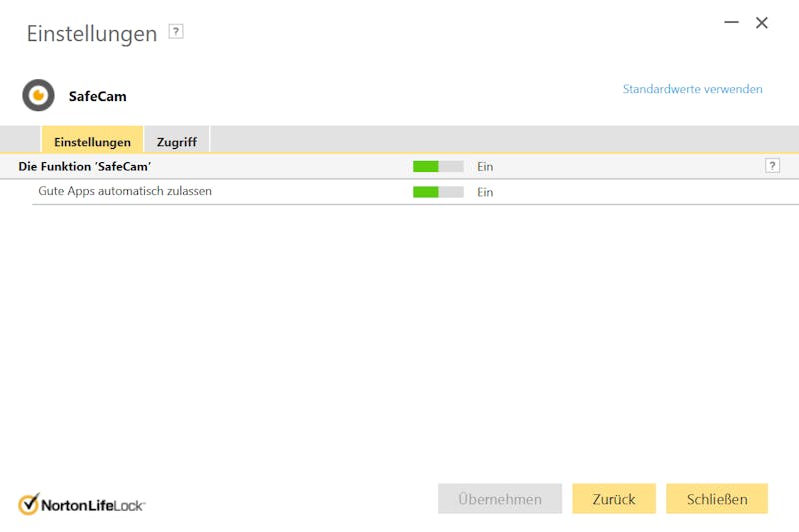Click the 'SafeCam' heading text
This screenshot has height=532, width=799.
(x=97, y=96)
